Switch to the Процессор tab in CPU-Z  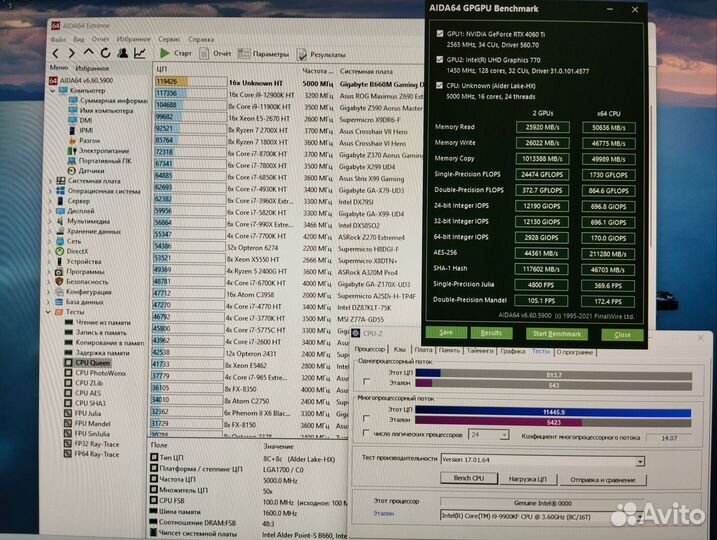click(x=370, y=349)
